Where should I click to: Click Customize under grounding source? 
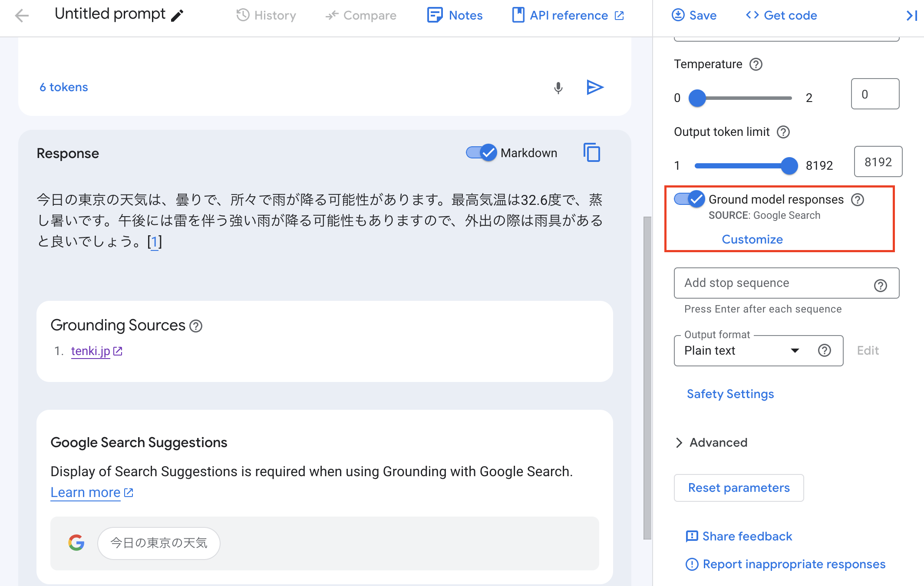tap(752, 239)
